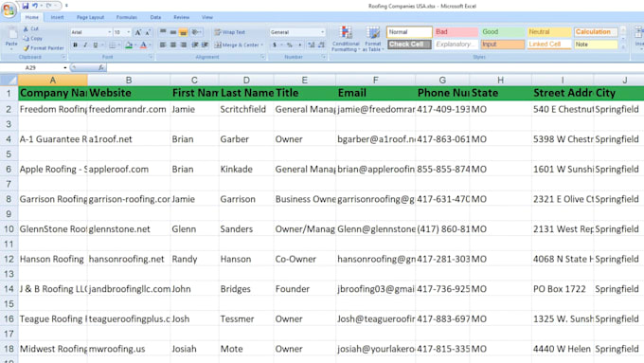Select column F header
The height and width of the screenshot is (363, 644).
pyautogui.click(x=375, y=81)
